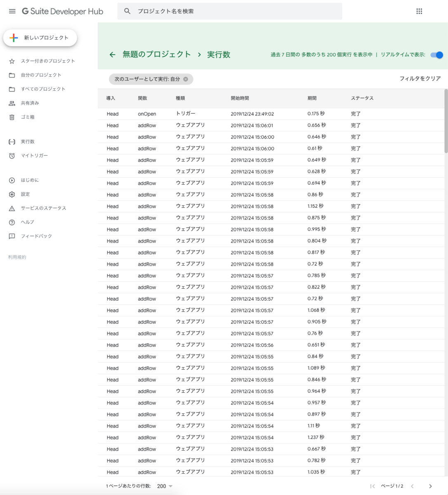Click the warning triangle service status icon
The image size is (448, 495).
[x=12, y=208]
